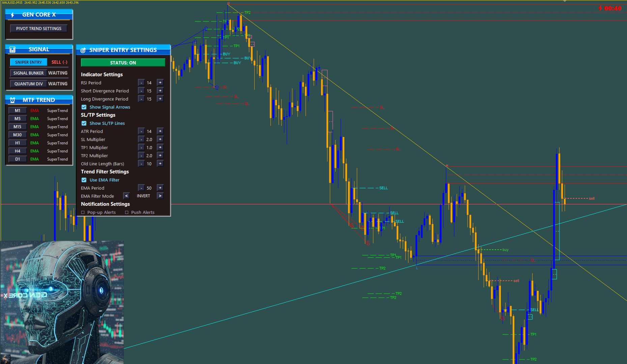Screen dimensions: 627x364
Task: Switch EMA Filter Mode to next option
Action: 160,196
